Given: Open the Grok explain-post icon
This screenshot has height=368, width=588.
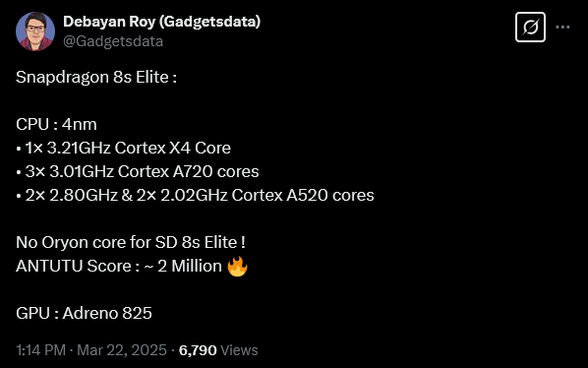Looking at the screenshot, I should [530, 27].
